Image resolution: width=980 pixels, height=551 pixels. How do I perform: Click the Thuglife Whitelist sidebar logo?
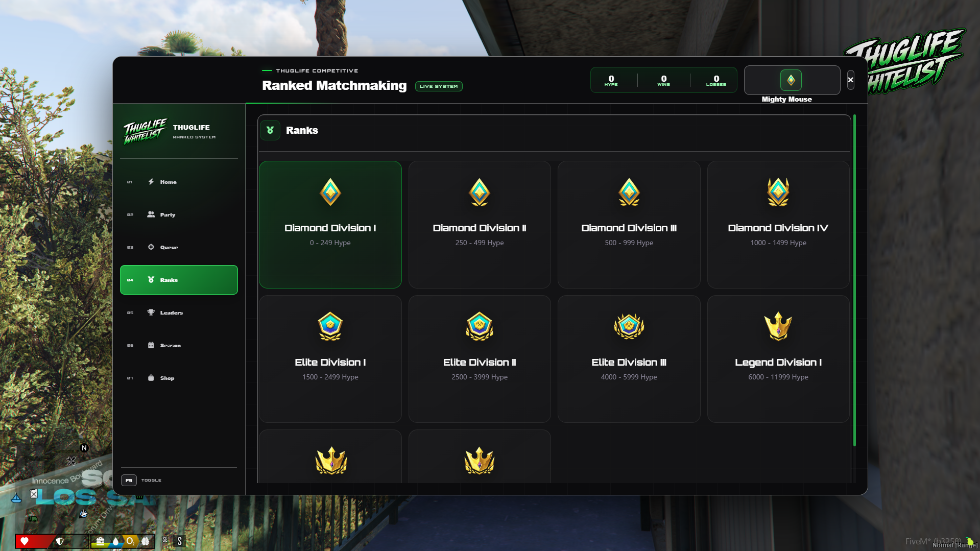(145, 132)
